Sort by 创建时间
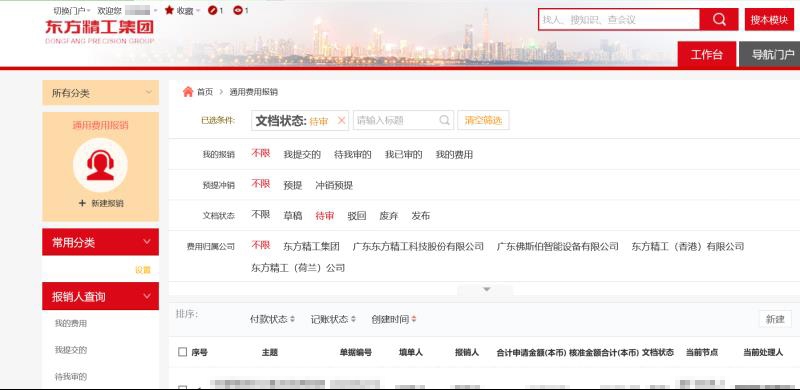The height and width of the screenshot is (390, 800). tap(393, 319)
